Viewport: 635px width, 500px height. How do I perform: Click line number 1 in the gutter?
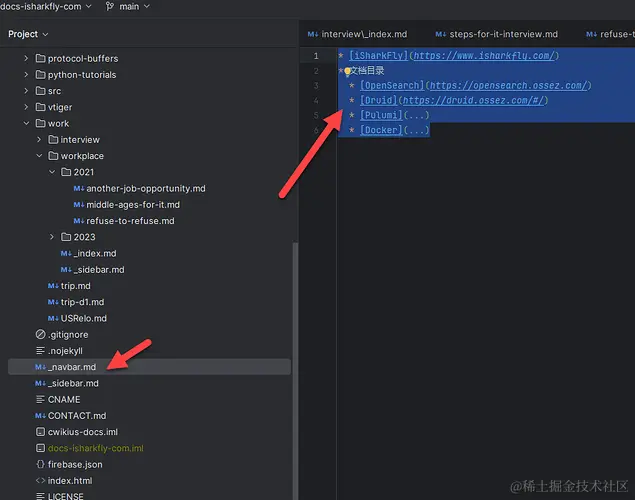click(x=316, y=56)
